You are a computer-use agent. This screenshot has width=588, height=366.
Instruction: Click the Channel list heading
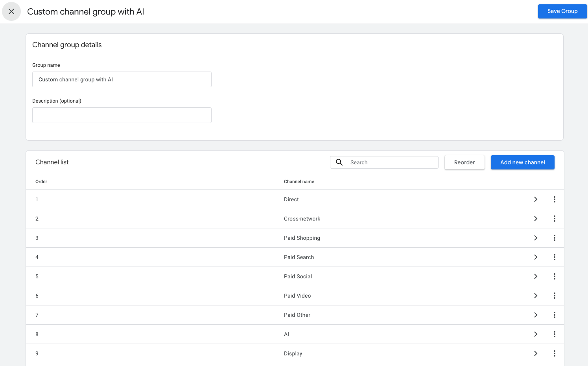coord(52,162)
